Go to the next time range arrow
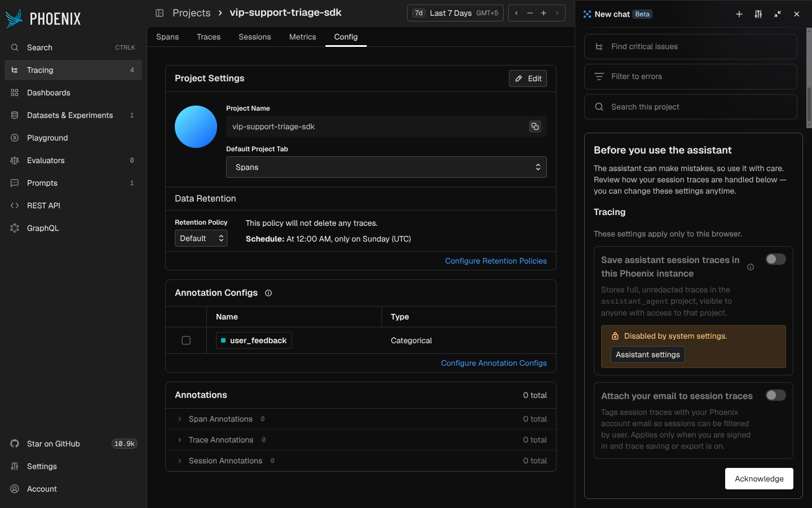This screenshot has height=508, width=812. (557, 13)
